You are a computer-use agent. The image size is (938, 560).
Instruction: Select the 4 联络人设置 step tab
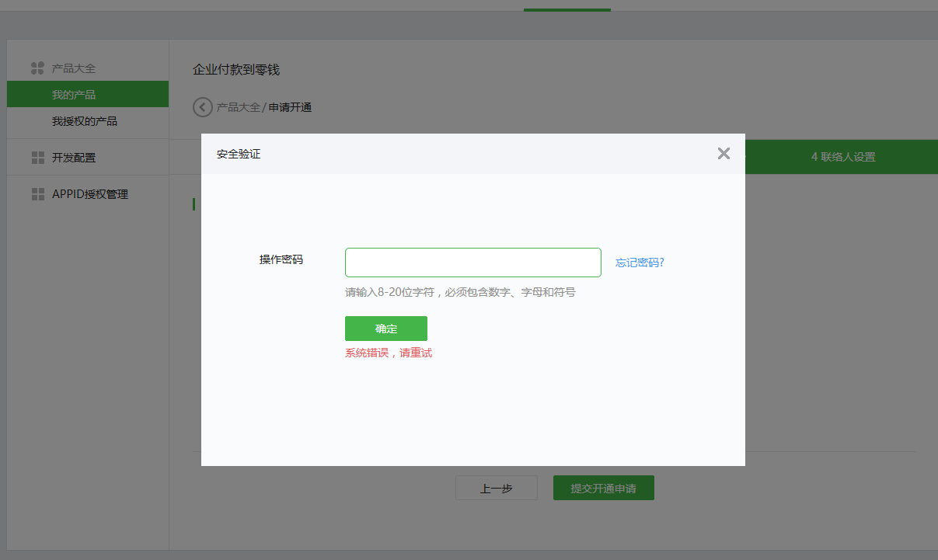point(842,157)
